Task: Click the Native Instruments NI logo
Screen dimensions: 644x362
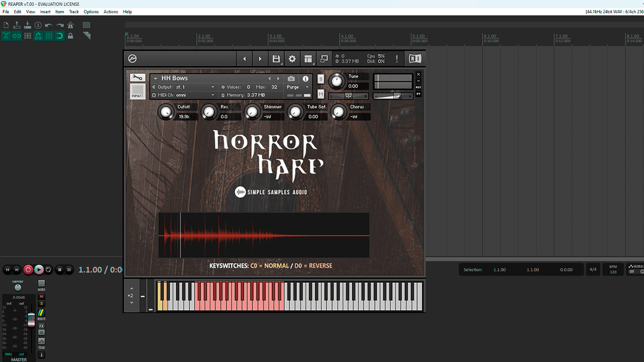Action: [x=415, y=59]
